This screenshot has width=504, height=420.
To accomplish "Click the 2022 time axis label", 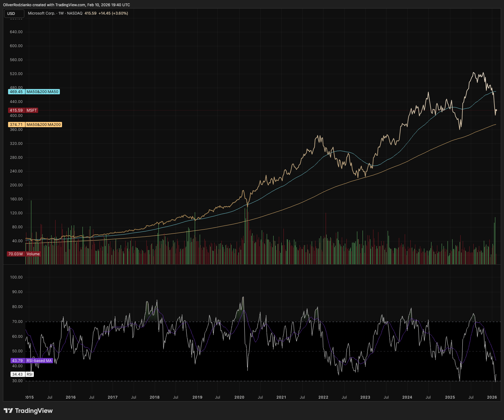I will pos(323,397).
